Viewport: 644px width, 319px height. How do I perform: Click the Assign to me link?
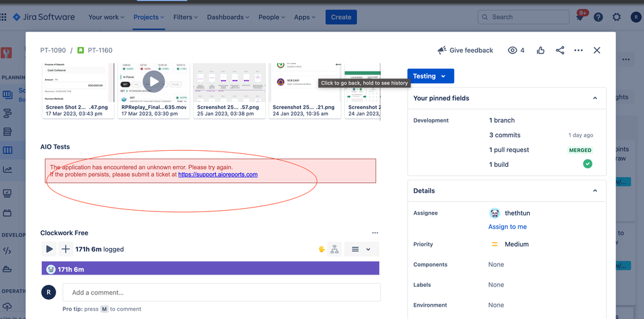[507, 227]
